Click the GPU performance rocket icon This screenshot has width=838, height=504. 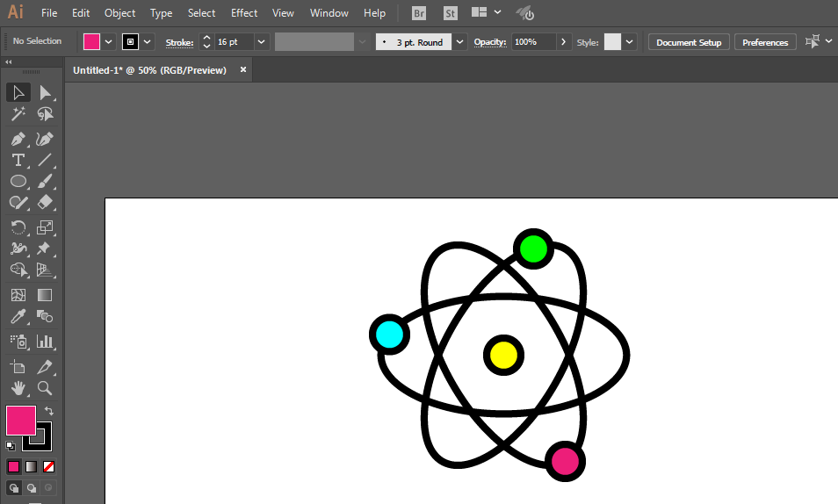(524, 13)
